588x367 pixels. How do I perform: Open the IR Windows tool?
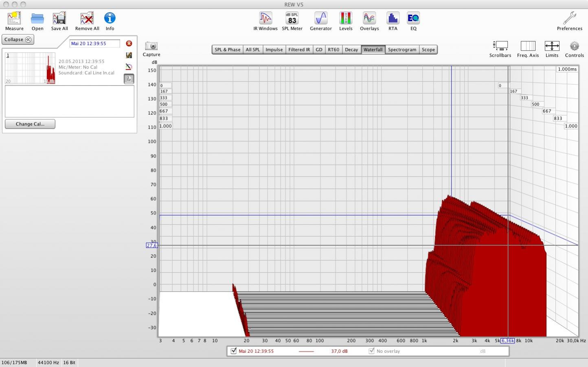click(x=265, y=19)
